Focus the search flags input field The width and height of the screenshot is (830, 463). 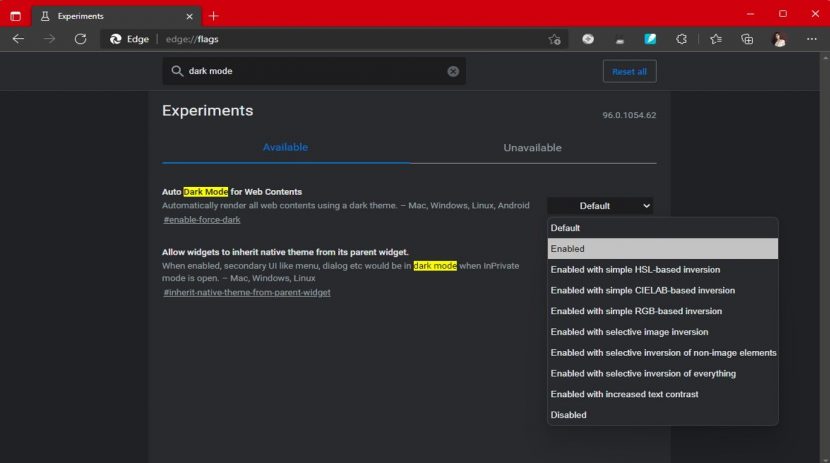pos(314,71)
